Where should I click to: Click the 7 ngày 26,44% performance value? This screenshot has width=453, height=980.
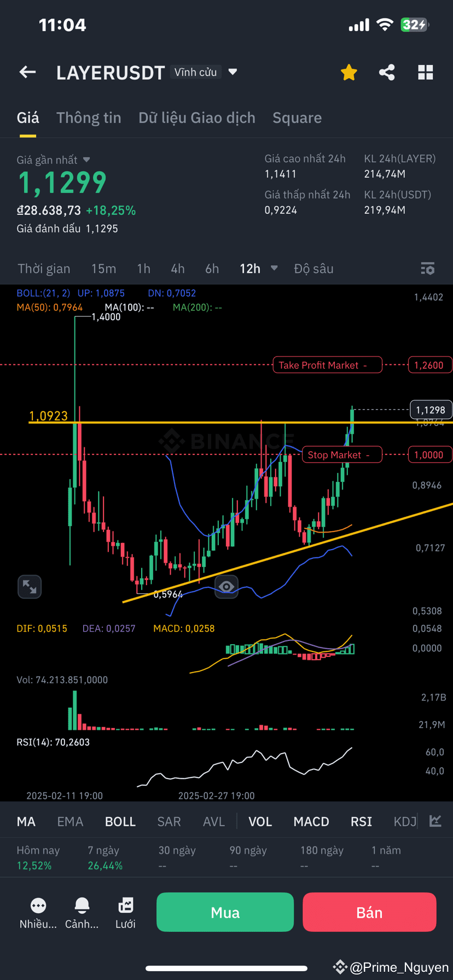105,866
